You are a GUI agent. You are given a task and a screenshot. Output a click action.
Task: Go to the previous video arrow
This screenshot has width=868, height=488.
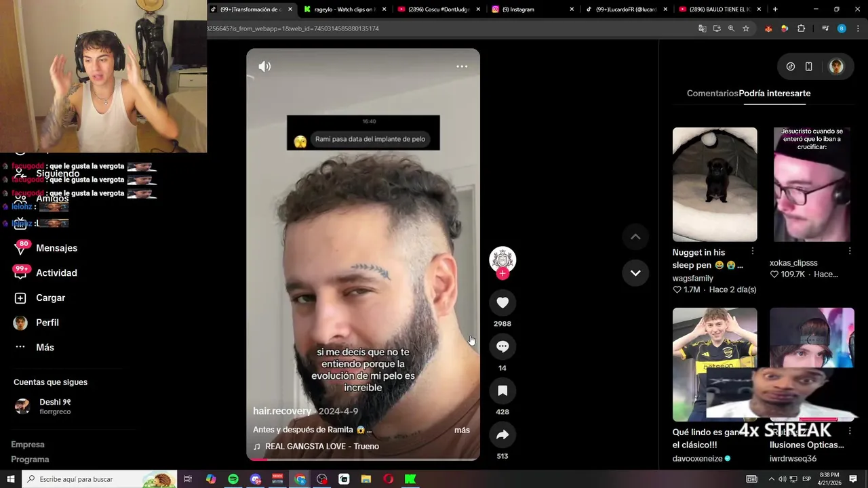[635, 237]
